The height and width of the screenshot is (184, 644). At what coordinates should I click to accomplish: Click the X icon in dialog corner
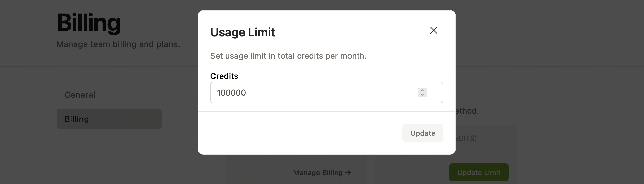[434, 30]
